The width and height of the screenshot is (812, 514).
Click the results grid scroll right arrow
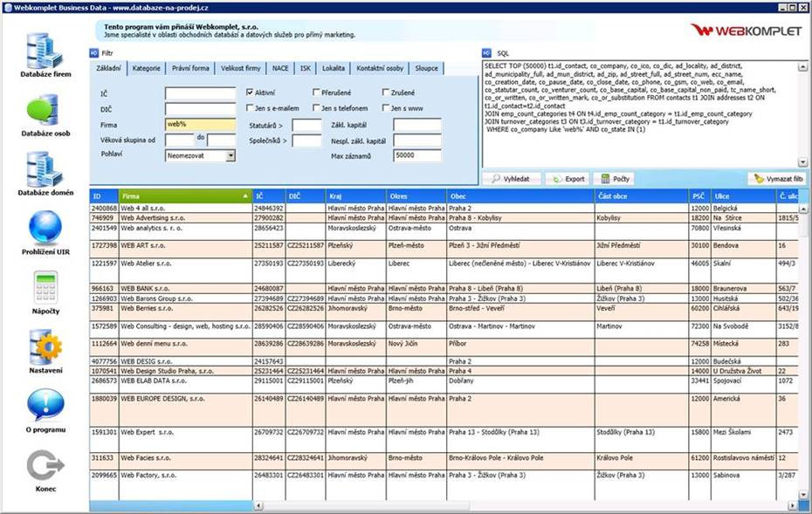792,505
